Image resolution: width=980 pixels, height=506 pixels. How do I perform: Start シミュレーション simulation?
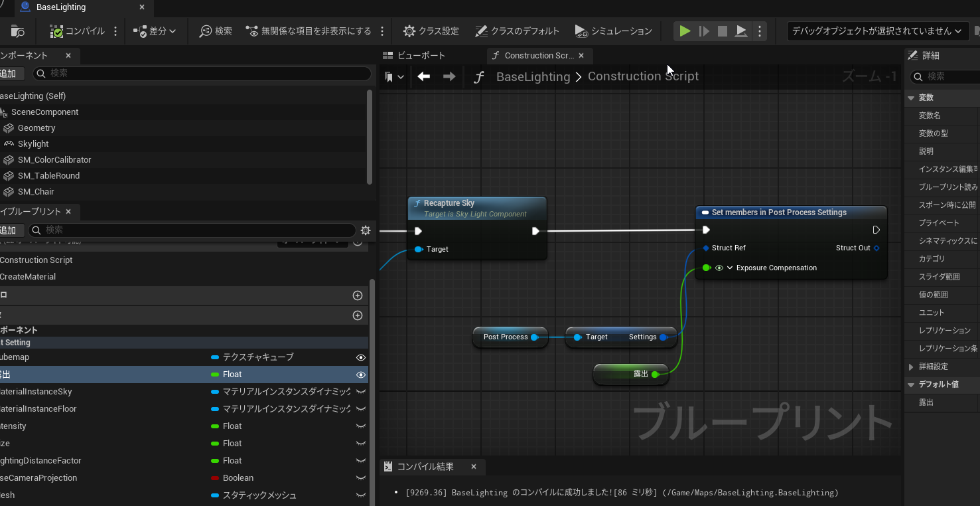(x=613, y=31)
